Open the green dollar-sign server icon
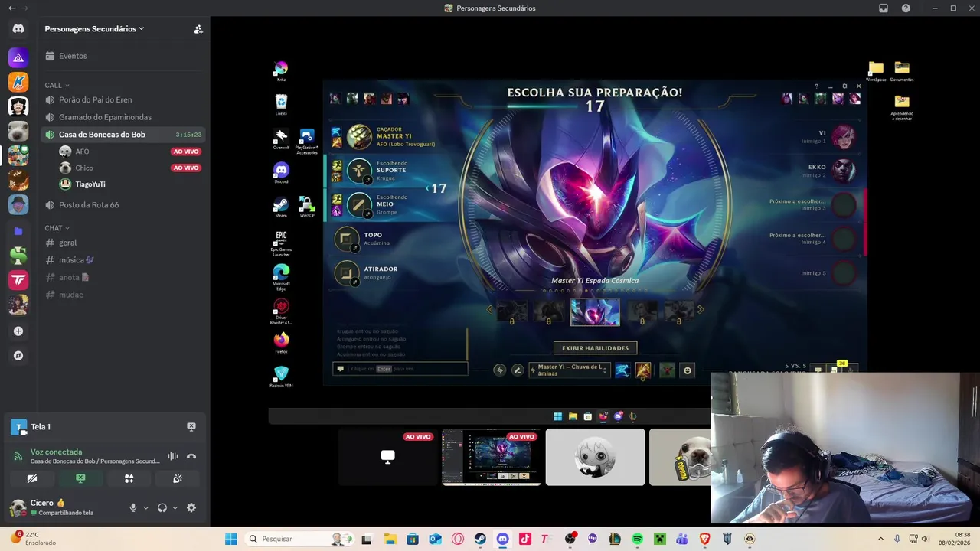 (18, 256)
